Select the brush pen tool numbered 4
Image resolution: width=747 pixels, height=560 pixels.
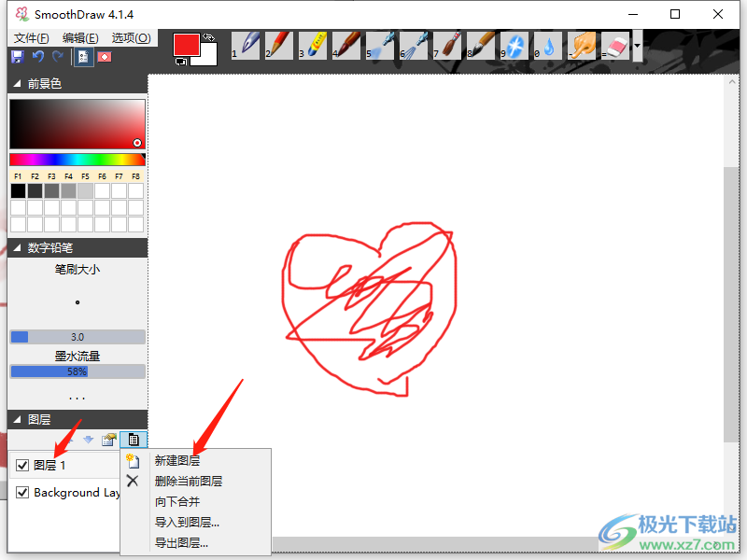pyautogui.click(x=346, y=46)
